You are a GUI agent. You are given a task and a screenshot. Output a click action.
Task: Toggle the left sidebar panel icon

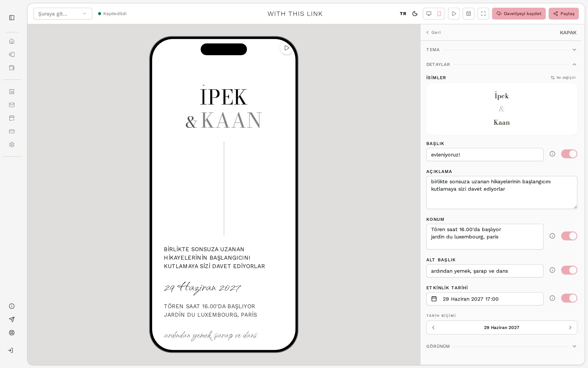point(12,17)
